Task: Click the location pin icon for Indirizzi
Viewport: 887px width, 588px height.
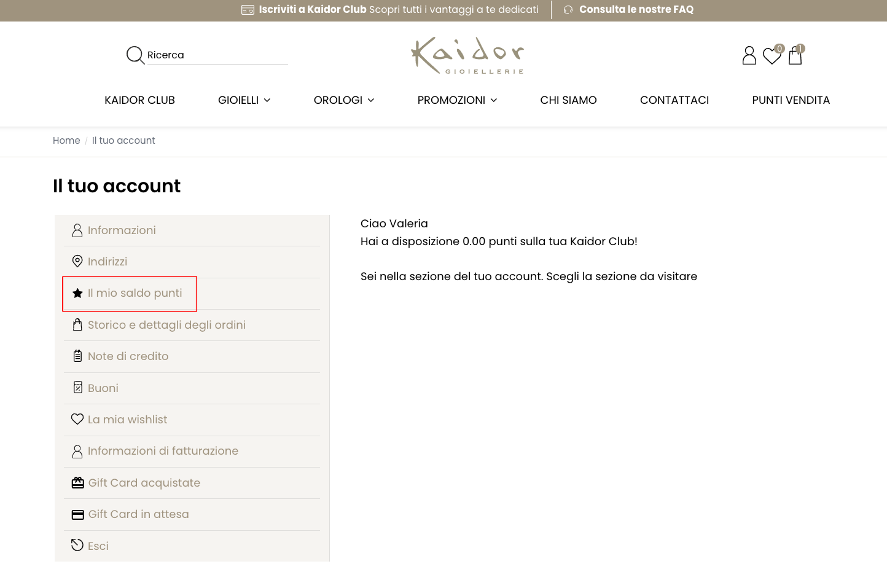Action: click(77, 261)
